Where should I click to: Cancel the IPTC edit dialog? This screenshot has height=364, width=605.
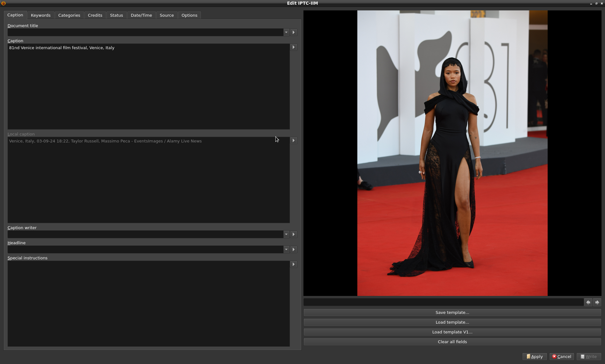point(562,357)
